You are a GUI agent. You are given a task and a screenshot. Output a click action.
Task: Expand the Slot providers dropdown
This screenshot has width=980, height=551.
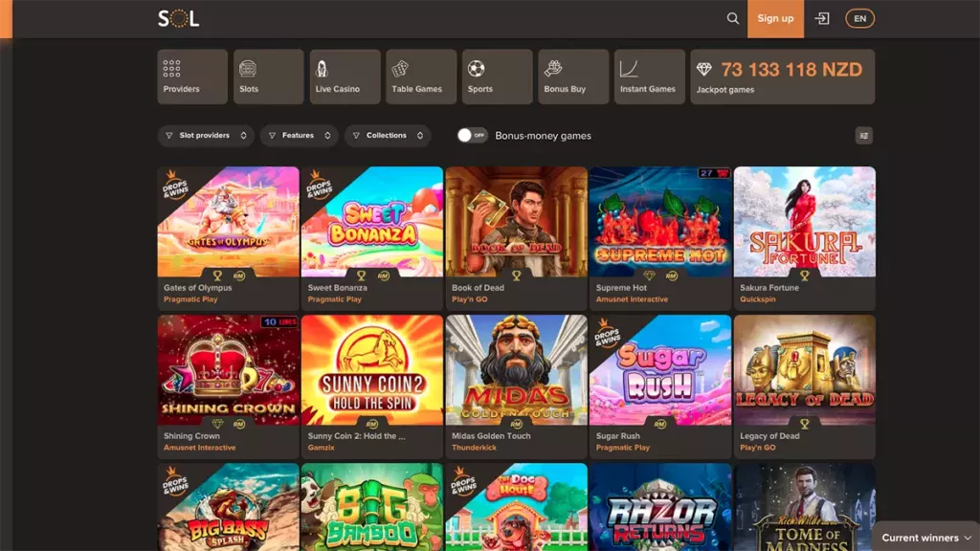206,136
